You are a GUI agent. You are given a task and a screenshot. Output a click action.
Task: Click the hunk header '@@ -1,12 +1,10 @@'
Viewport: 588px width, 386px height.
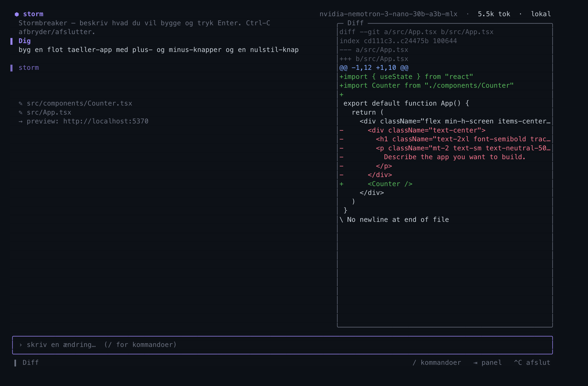[374, 67]
